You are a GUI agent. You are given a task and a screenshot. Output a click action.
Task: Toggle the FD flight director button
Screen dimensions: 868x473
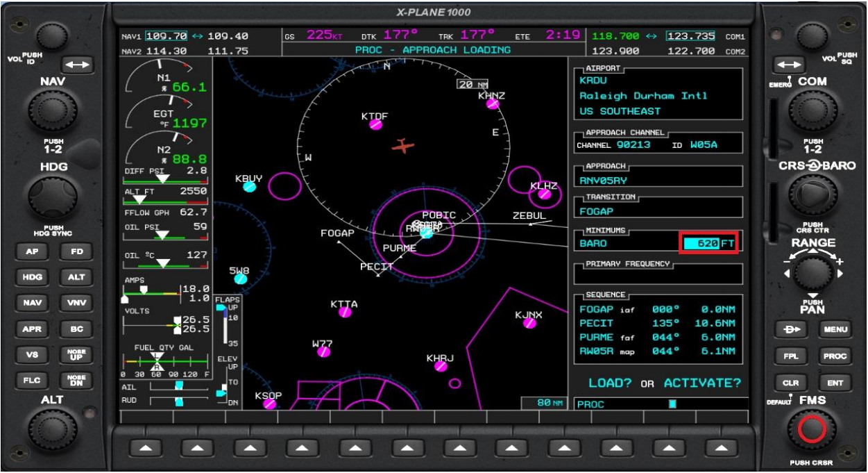coord(76,251)
